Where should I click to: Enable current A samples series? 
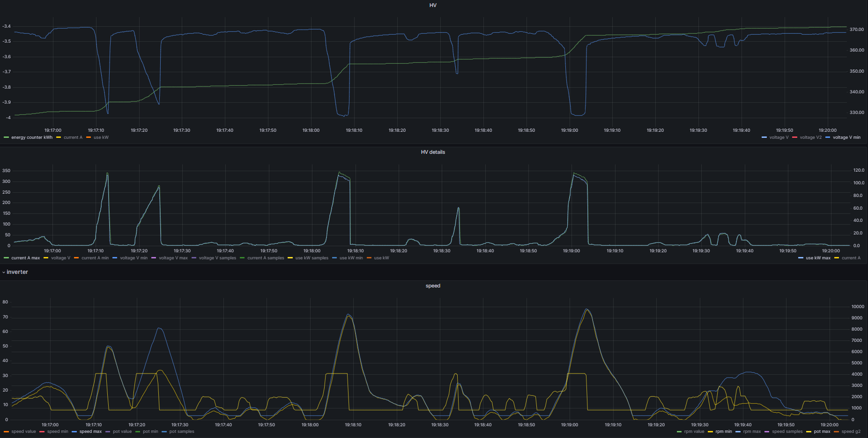coord(266,258)
